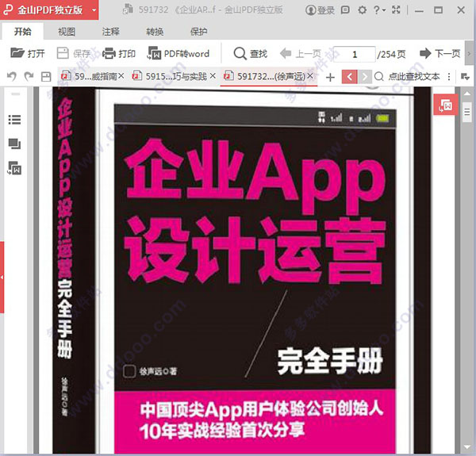Click the 点此查找文本 search field

pos(414,76)
